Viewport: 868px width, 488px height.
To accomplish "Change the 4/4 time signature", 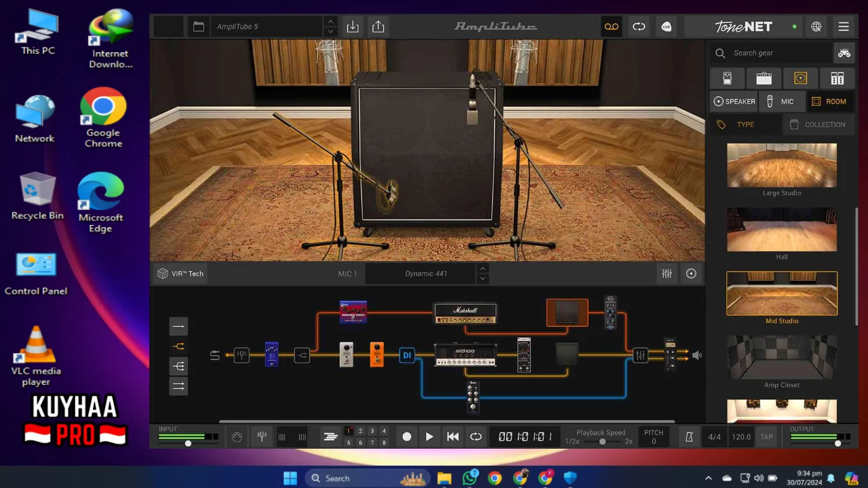I will click(x=715, y=437).
